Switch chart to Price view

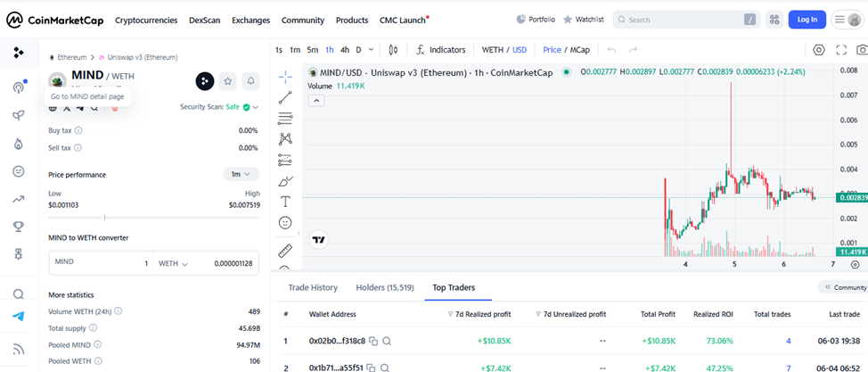point(552,50)
